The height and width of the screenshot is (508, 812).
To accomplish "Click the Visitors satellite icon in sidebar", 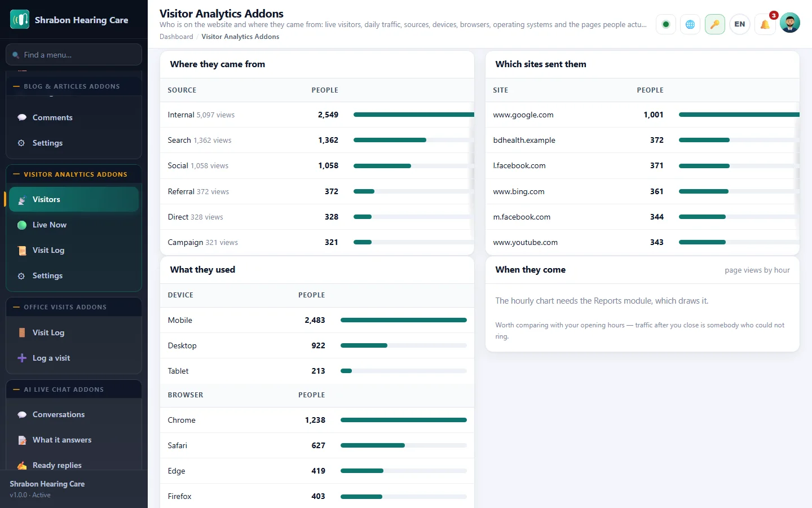I will point(22,200).
